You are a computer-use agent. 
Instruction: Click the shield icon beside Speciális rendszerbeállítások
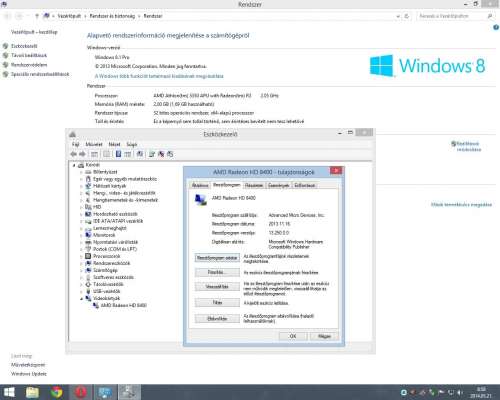pyautogui.click(x=5, y=74)
